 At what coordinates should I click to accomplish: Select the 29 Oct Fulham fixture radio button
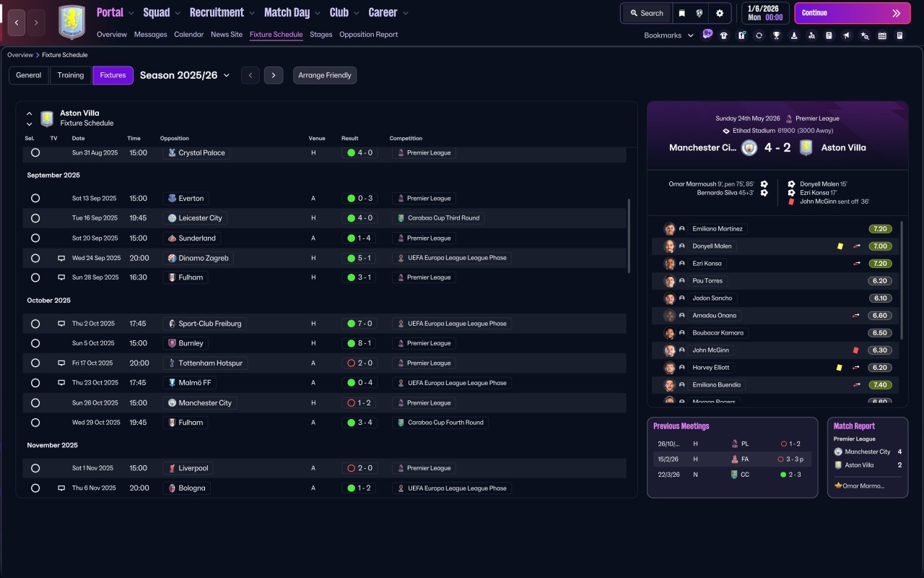click(35, 423)
